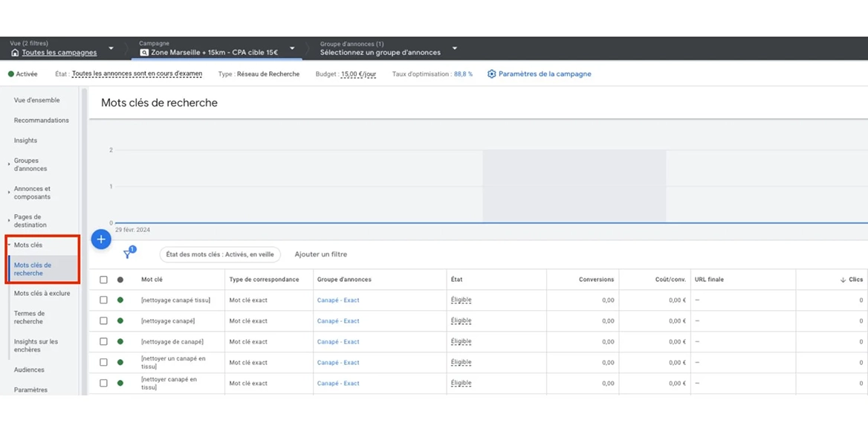
Task: Click the blue plus button to add keywords
Action: [x=101, y=239]
